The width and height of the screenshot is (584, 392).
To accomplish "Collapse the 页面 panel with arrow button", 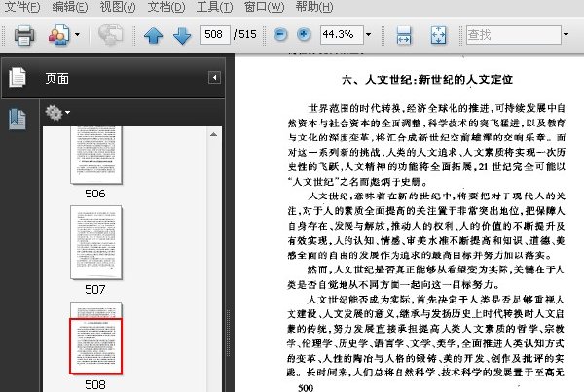I will [214, 78].
